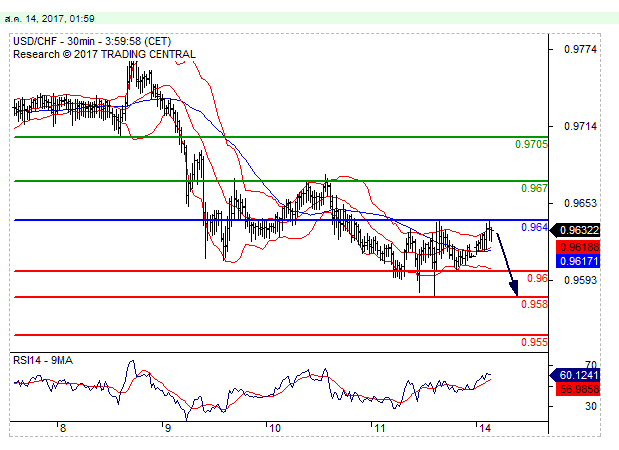
Task: Click the red RSI value 56.9858 tag
Action: tap(578, 389)
